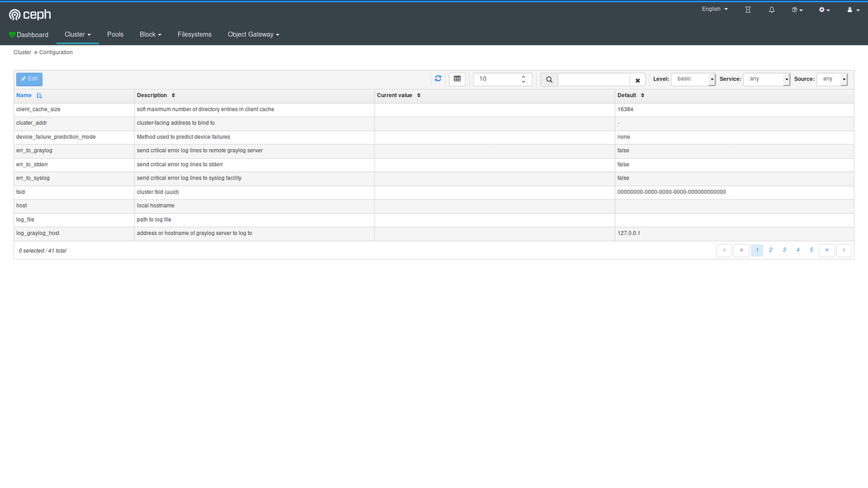The height and width of the screenshot is (488, 868).
Task: Go to page 1 of results
Action: tap(757, 250)
